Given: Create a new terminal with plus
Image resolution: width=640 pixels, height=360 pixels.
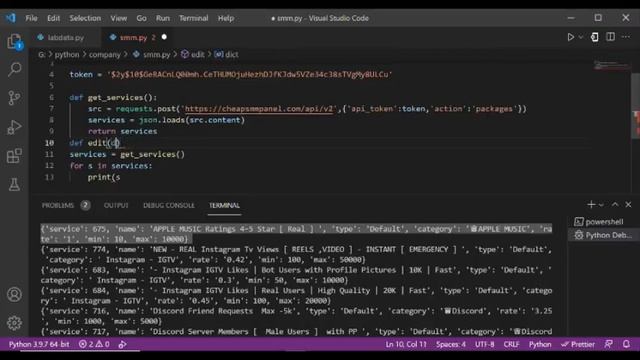Looking at the screenshot, I should pyautogui.click(x=591, y=204).
